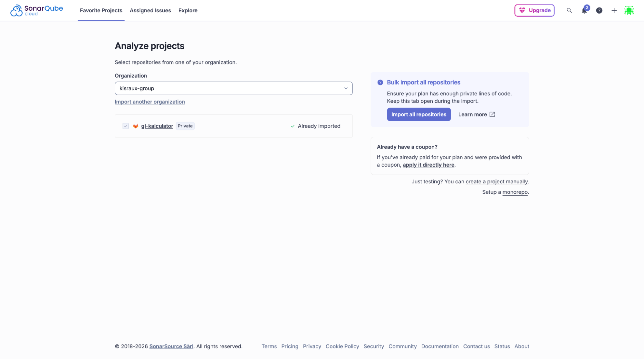Click the Already imported status text
This screenshot has height=359, width=644.
(319, 126)
